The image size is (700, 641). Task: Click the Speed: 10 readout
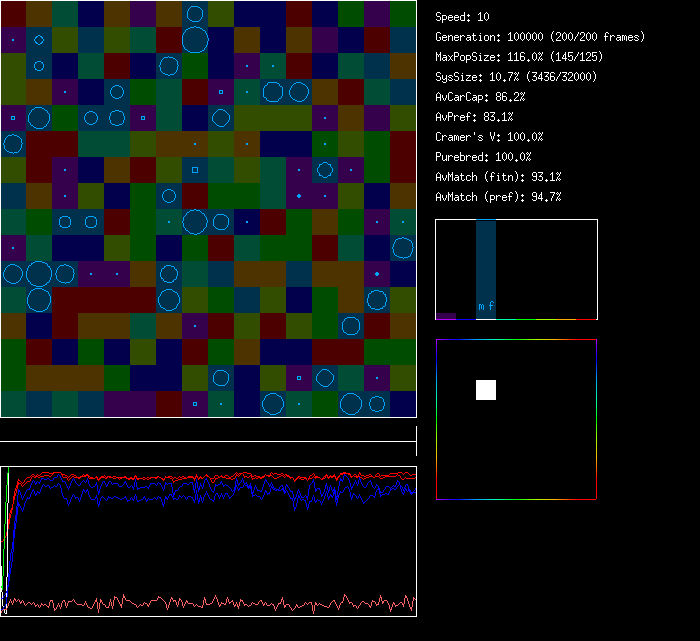click(x=463, y=17)
